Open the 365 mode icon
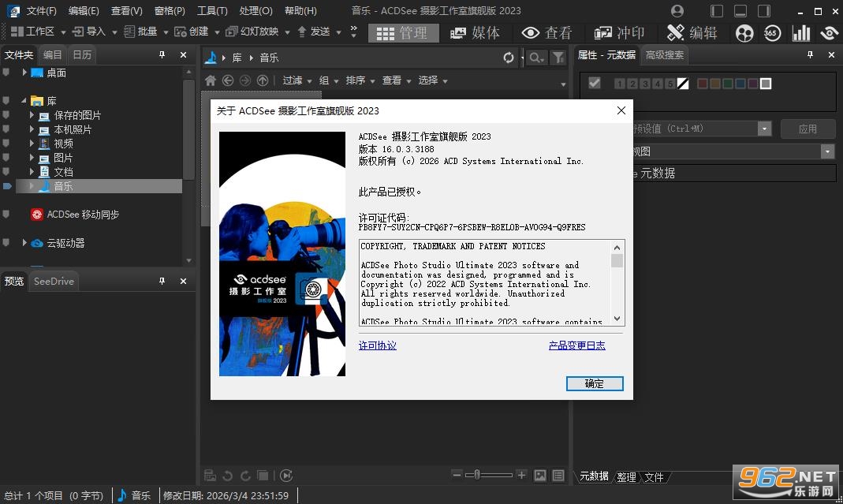The width and height of the screenshot is (843, 504). tap(773, 33)
